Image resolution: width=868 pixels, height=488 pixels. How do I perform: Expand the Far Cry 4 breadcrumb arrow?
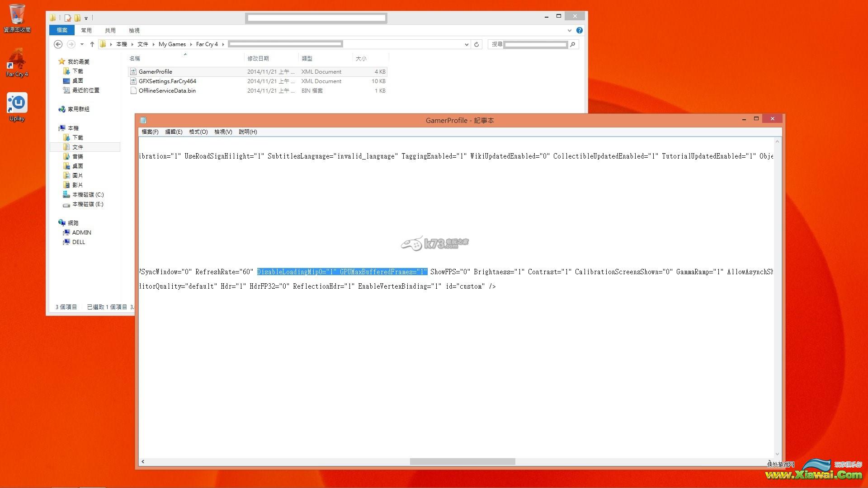click(223, 44)
